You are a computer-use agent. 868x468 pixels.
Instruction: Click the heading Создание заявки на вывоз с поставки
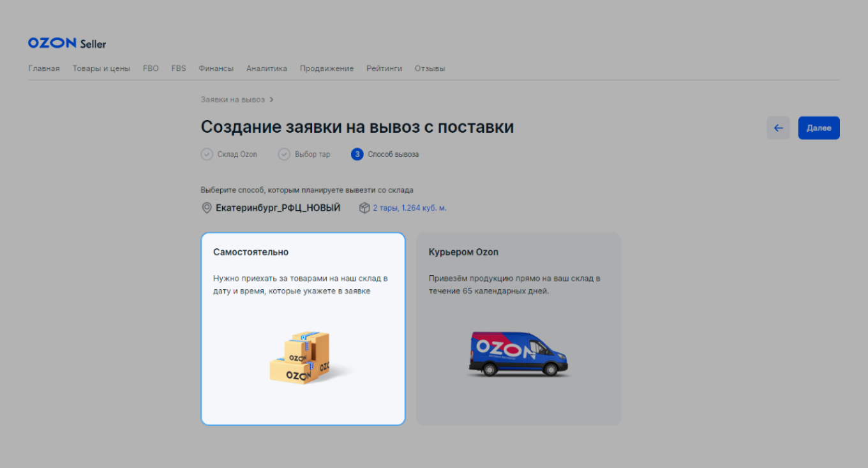click(357, 127)
